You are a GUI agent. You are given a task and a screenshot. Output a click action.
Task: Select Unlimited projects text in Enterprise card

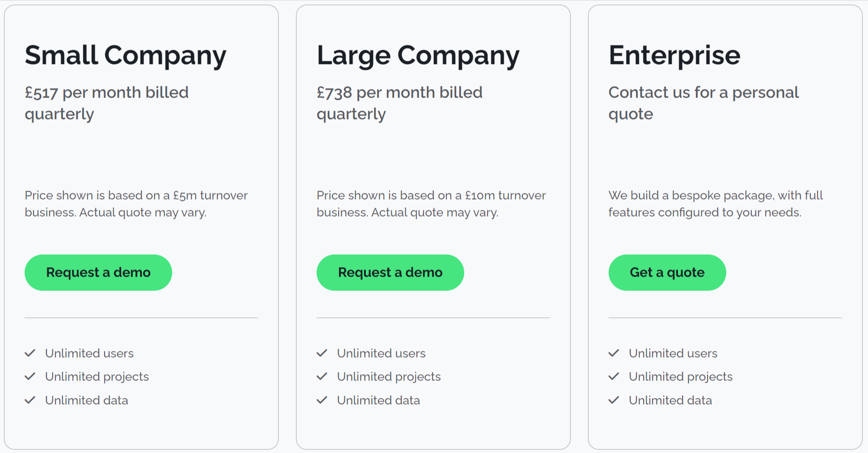(680, 376)
